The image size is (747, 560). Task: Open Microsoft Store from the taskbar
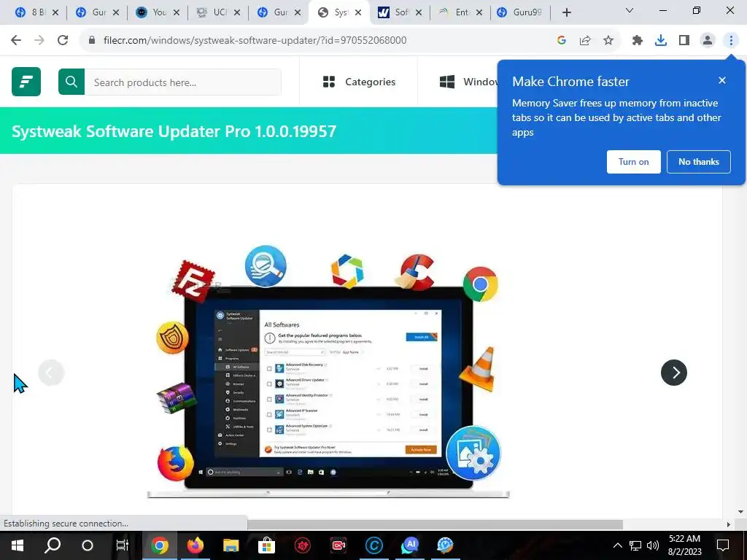pyautogui.click(x=266, y=545)
